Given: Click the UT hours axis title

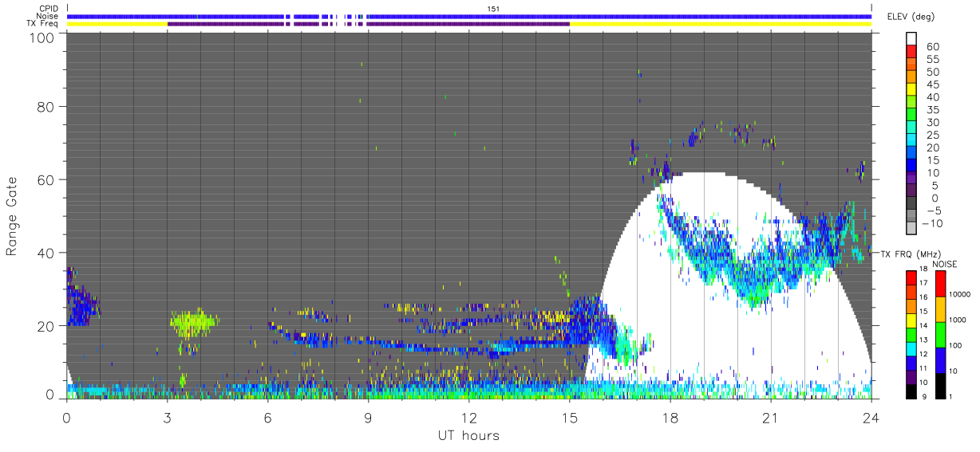Looking at the screenshot, I should point(468,435).
